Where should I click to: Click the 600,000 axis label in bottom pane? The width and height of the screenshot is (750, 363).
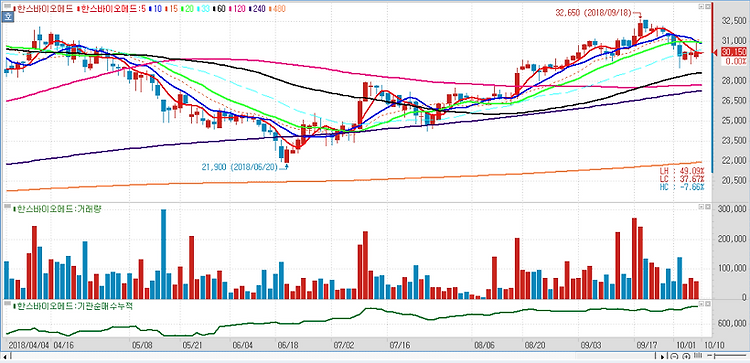coord(732,324)
